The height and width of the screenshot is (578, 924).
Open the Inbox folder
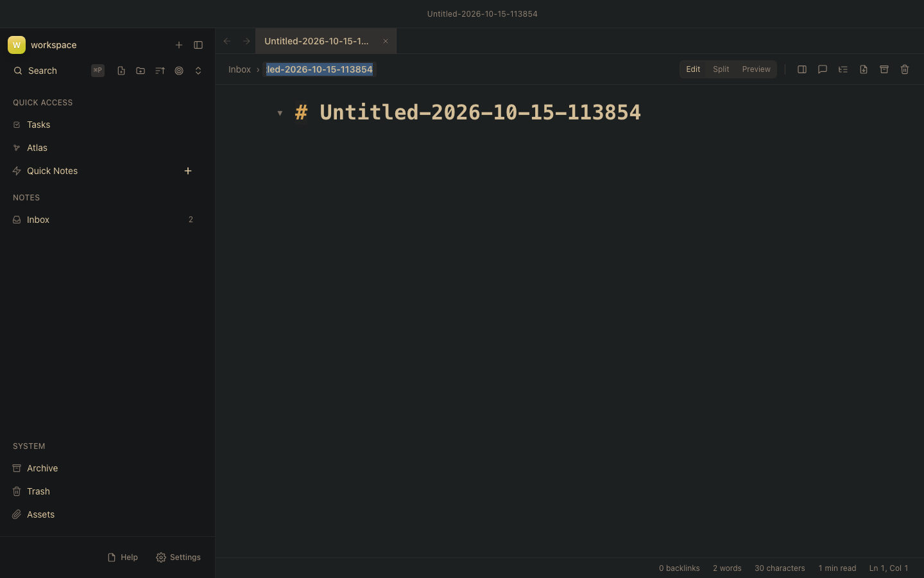107,220
